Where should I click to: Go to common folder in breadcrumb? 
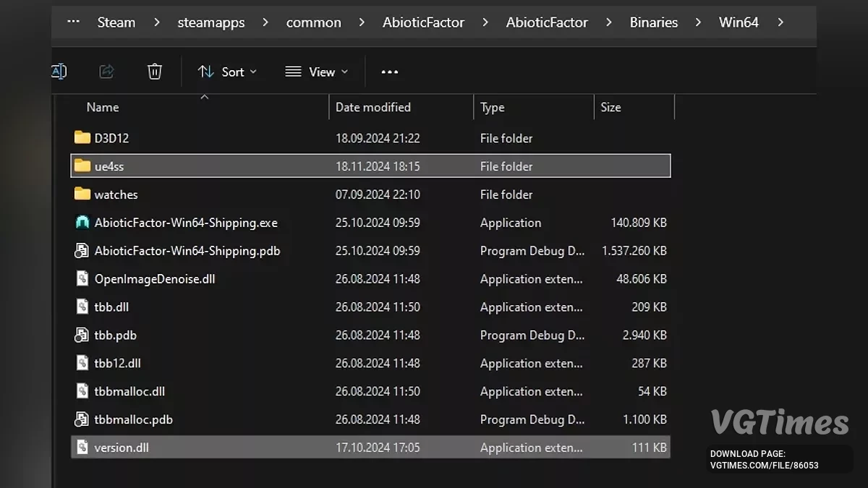point(313,22)
